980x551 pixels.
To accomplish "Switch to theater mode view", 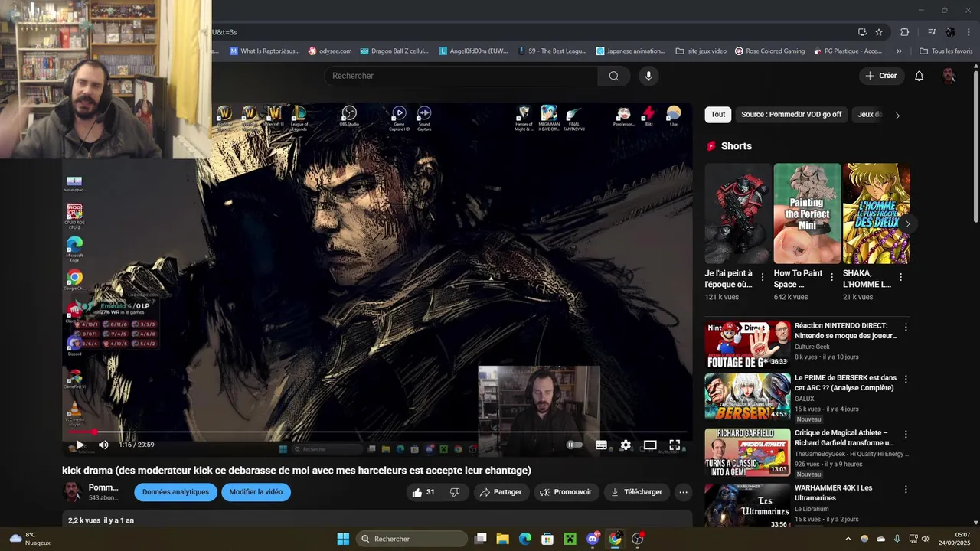I will 650,445.
